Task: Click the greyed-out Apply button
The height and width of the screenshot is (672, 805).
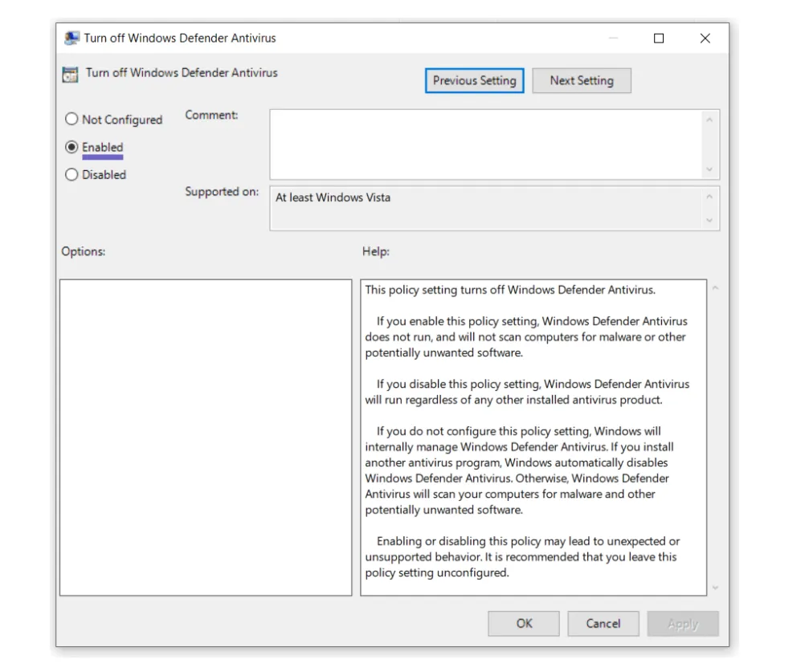Action: coord(683,623)
